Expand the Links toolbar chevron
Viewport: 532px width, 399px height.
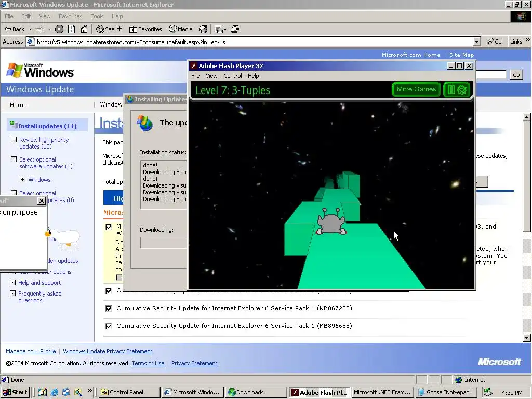coord(528,41)
